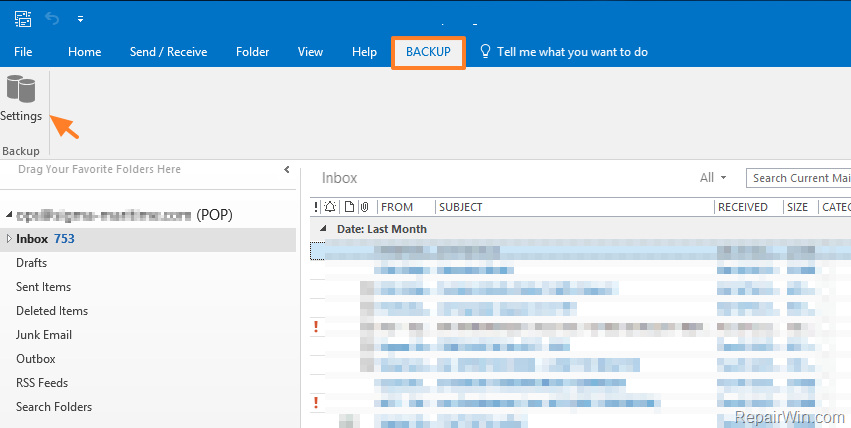Click the Undo arrow in quick access toolbar
Viewport: 851px width, 428px height.
(52, 19)
